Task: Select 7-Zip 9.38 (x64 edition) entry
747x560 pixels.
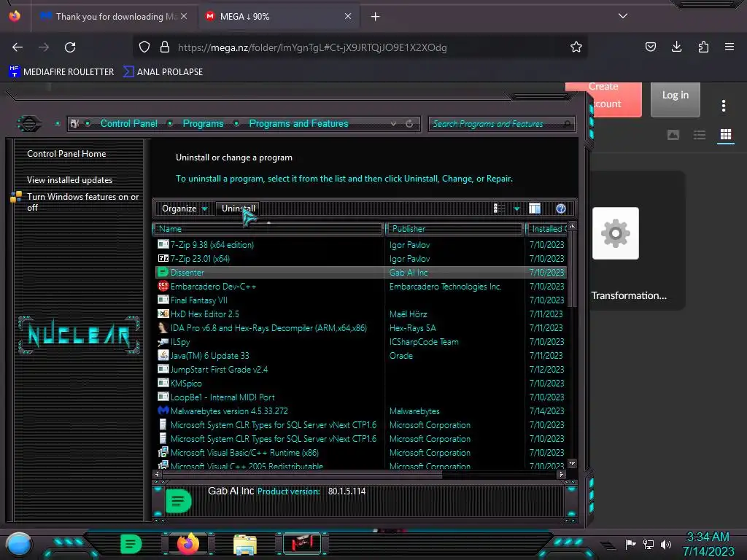Action: click(x=361, y=245)
